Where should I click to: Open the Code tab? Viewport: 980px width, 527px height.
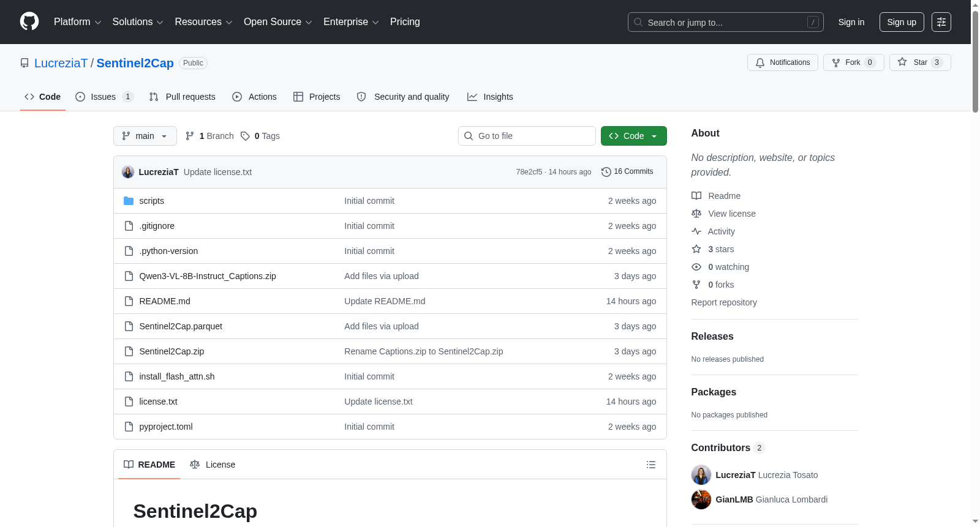pos(43,97)
